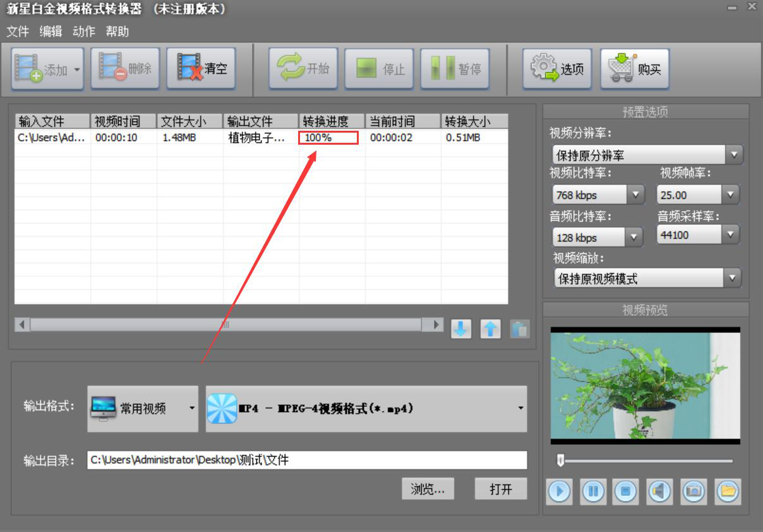The height and width of the screenshot is (532, 763).
Task: Move item up with blue up arrow
Action: click(490, 329)
